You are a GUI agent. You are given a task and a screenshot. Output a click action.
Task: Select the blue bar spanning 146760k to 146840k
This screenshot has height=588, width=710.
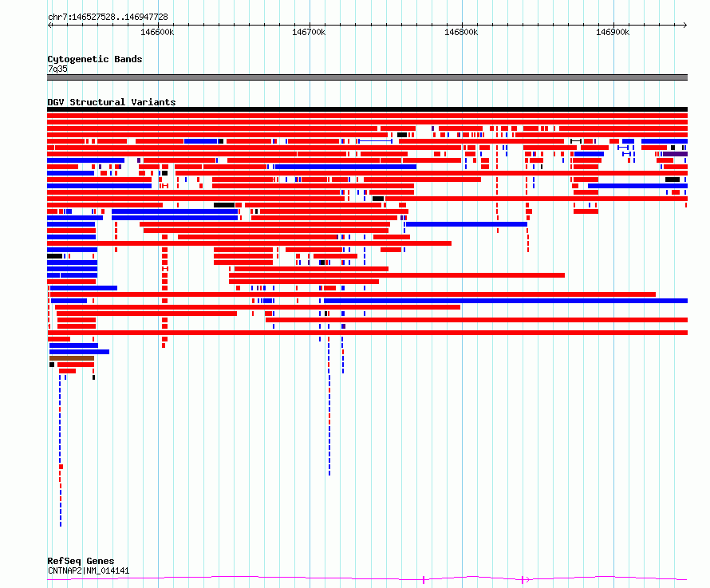coord(467,224)
